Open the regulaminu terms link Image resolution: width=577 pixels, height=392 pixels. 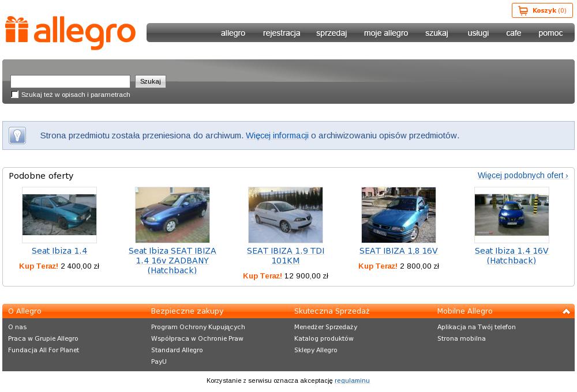[352, 380]
